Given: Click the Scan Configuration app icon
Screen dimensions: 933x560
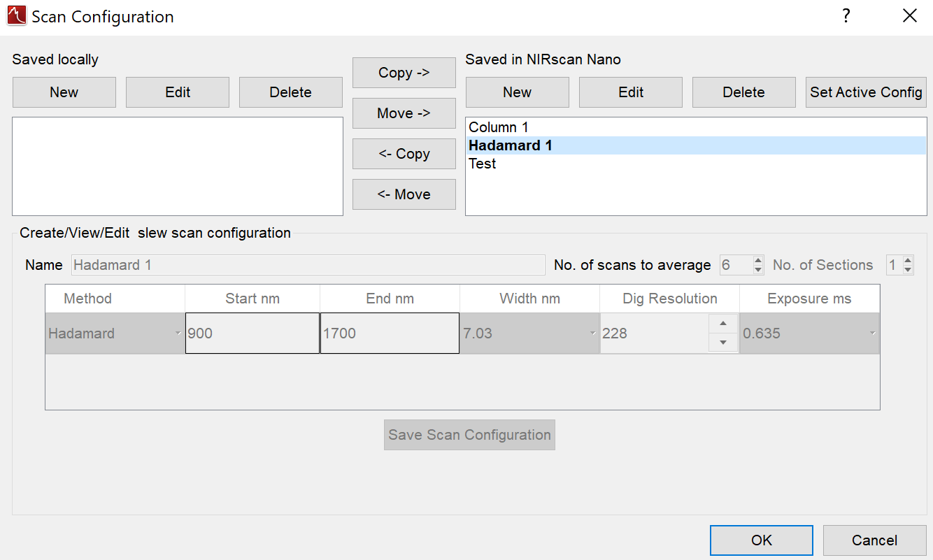Looking at the screenshot, I should click(16, 16).
